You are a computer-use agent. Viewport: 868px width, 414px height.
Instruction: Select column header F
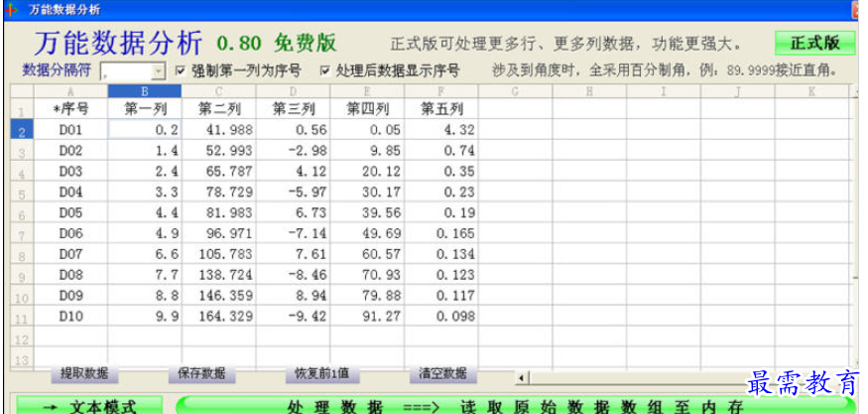(x=441, y=91)
